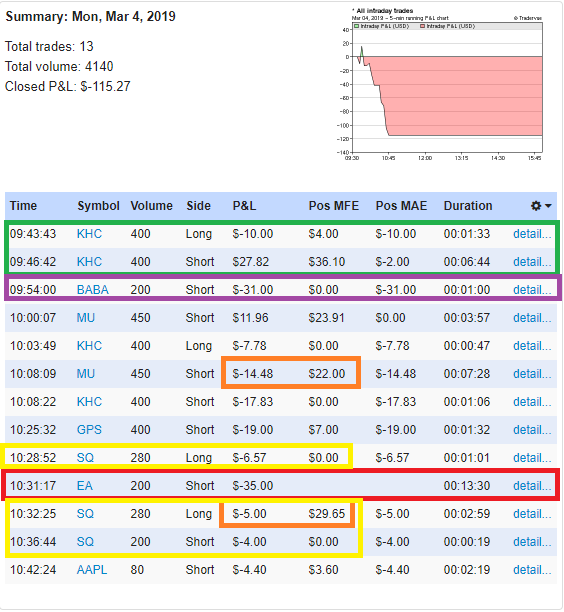Image resolution: width=564 pixels, height=612 pixels.
Task: Select the Total volume: 4140 summary line
Action: [59, 66]
